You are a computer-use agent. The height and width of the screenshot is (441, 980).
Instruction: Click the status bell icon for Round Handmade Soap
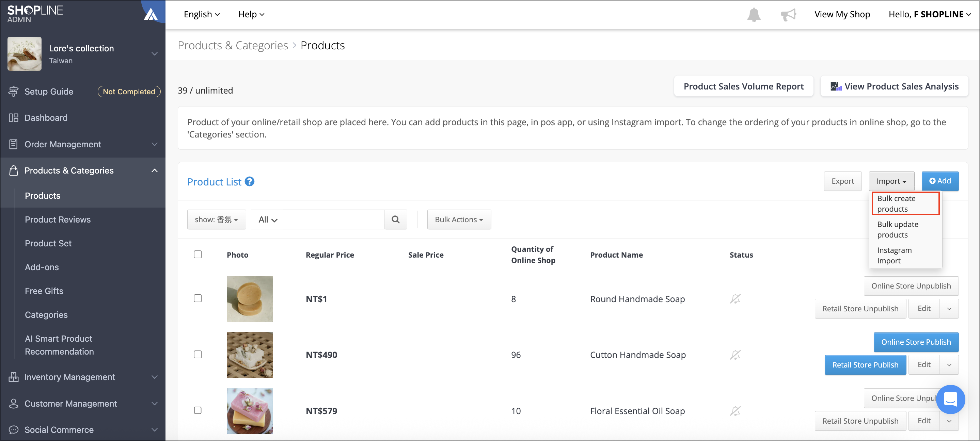tap(736, 299)
